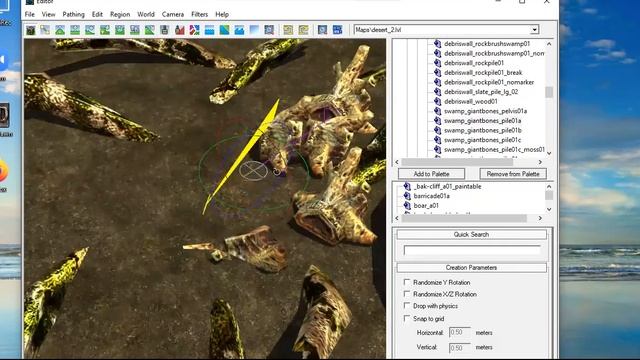Open the World menu
Viewport: 640px width, 360px height.
coord(146,14)
